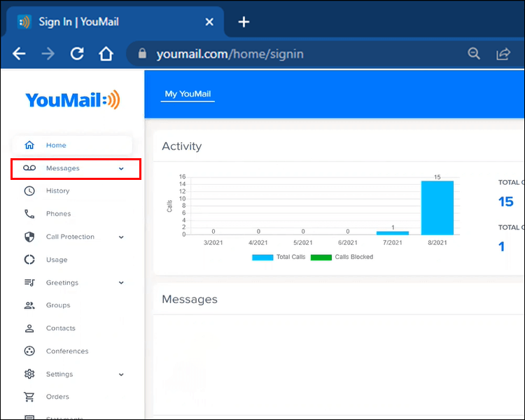The height and width of the screenshot is (420, 525).
Task: Click the Calls Blocked legend label
Action: coord(354,257)
